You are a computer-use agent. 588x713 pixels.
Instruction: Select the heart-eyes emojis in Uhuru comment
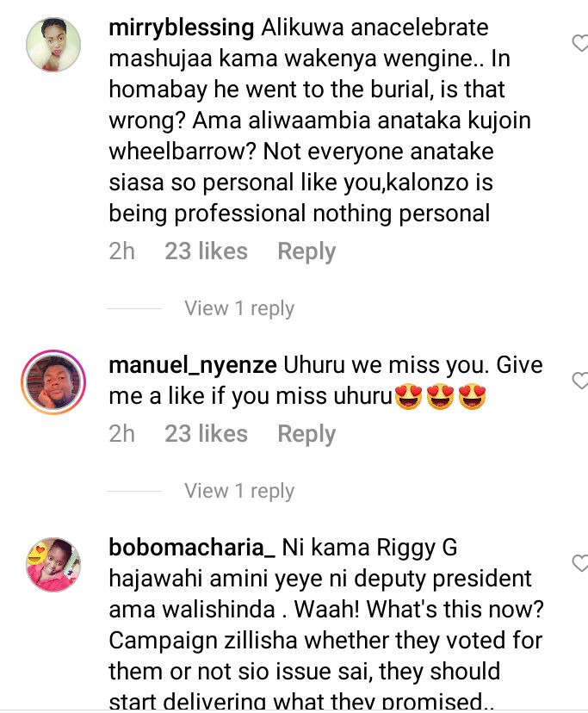440,396
